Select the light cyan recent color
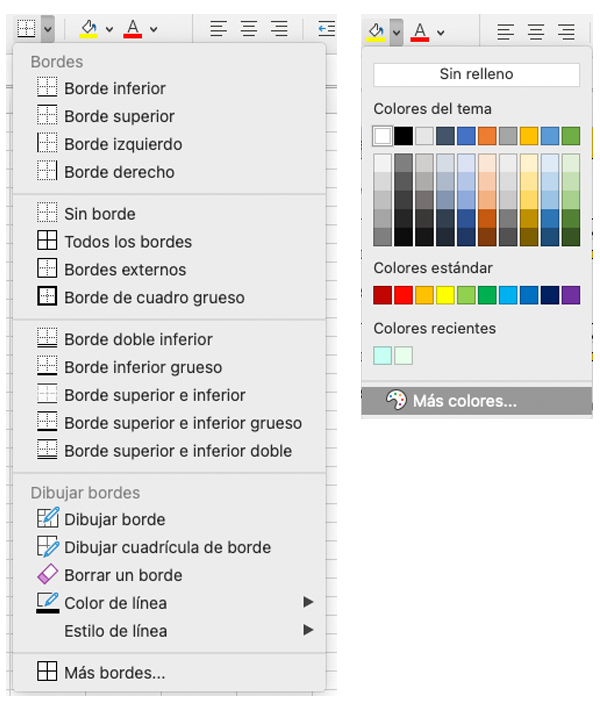The image size is (600, 708). tap(382, 356)
